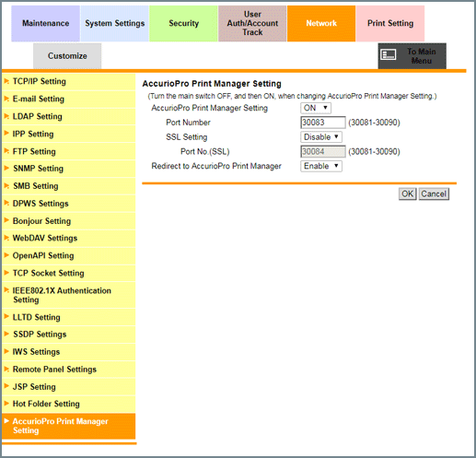This screenshot has height=458, width=476.
Task: Click the arrow icon beside SNMP Setting
Action: pyautogui.click(x=6, y=169)
